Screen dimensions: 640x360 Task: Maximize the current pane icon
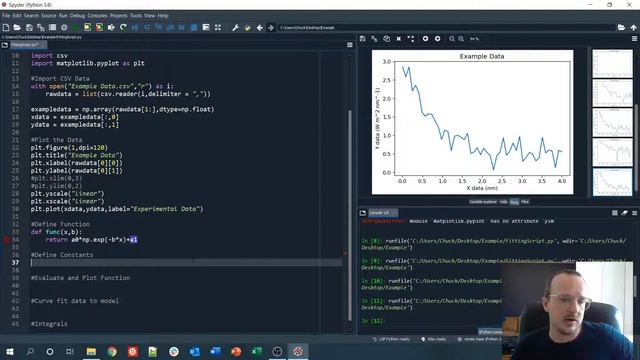pyautogui.click(x=218, y=27)
